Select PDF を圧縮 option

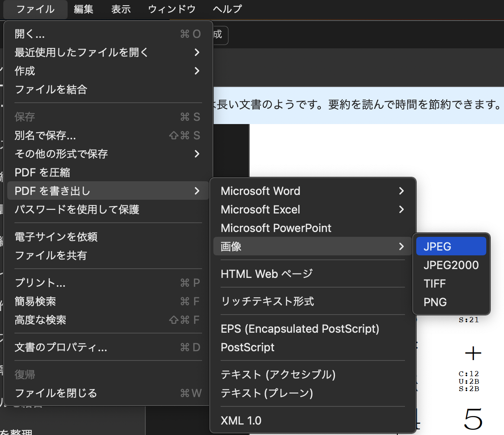pyautogui.click(x=108, y=172)
